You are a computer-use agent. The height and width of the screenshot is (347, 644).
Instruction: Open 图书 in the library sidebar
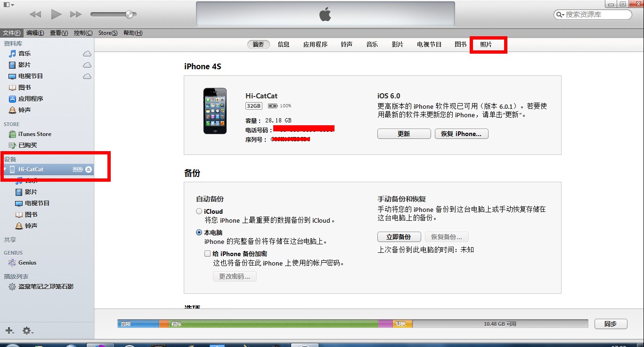coord(24,88)
